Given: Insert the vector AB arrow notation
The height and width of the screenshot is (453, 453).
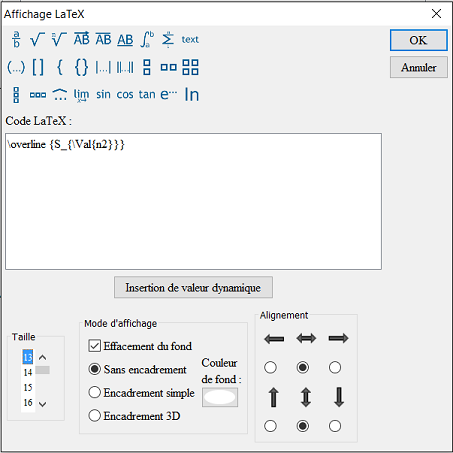Looking at the screenshot, I should tap(82, 39).
